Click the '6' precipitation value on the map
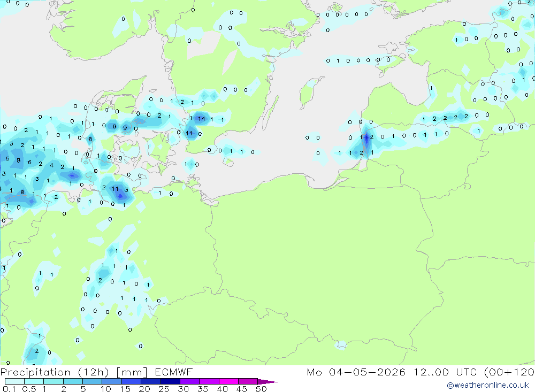 (x=29, y=163)
